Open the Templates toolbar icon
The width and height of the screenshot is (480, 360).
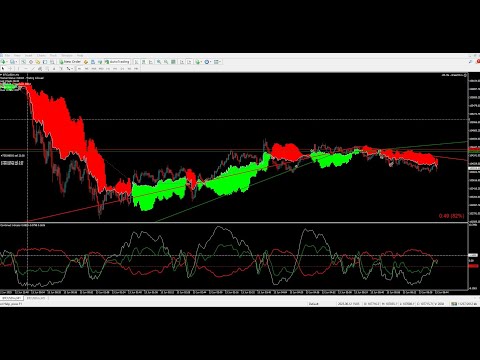(216, 62)
